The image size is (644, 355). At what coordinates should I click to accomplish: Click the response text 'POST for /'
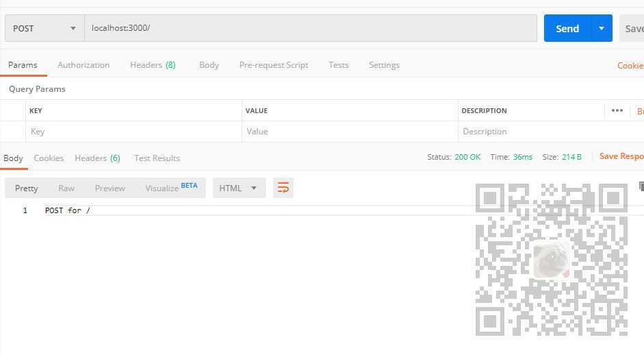67,210
